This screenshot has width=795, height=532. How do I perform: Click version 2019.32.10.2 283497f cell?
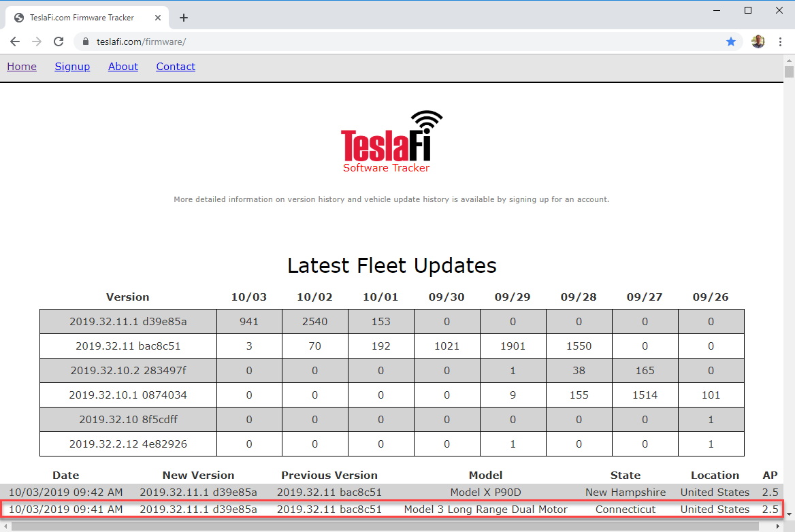tap(128, 370)
